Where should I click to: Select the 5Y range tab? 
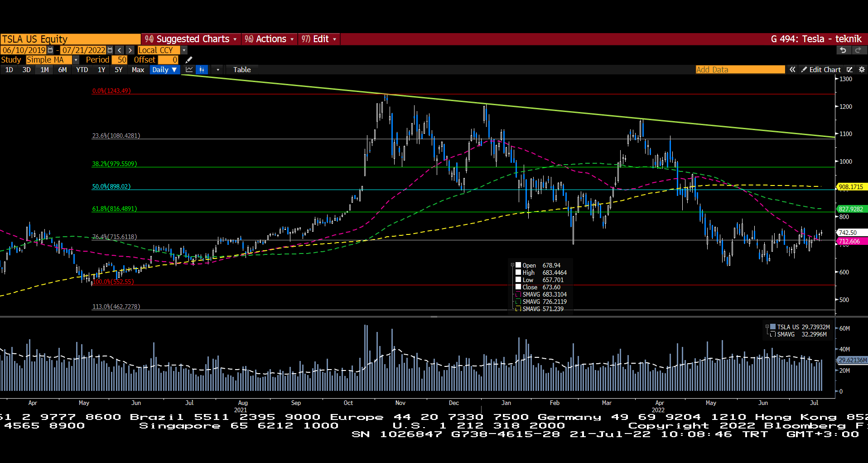[119, 69]
